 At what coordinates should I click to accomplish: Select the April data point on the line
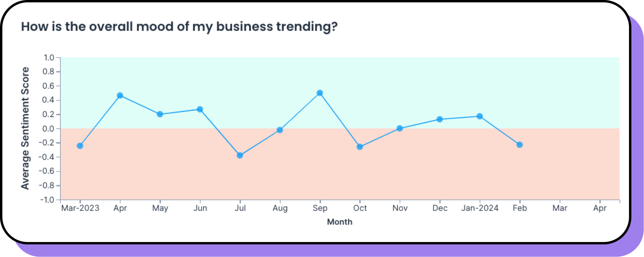pyautogui.click(x=120, y=95)
